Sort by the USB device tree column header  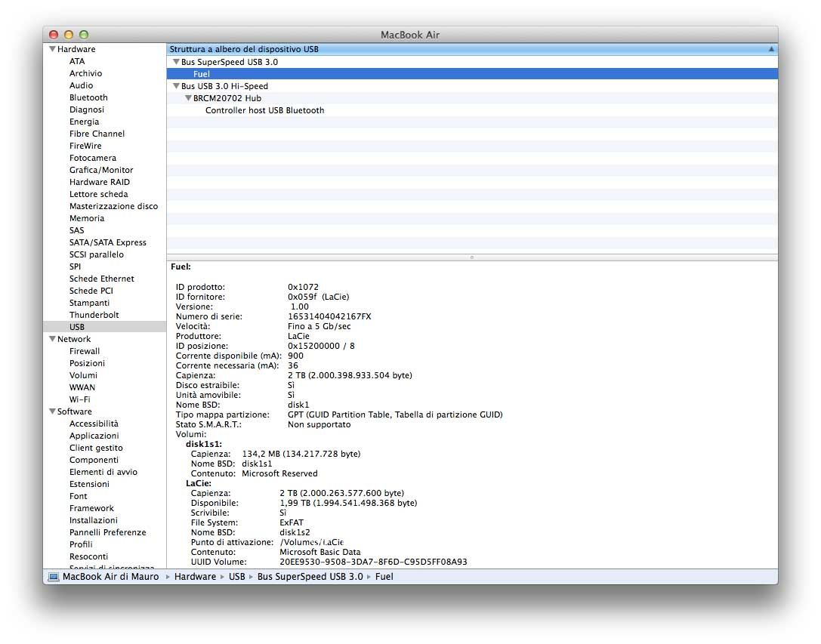[468, 49]
